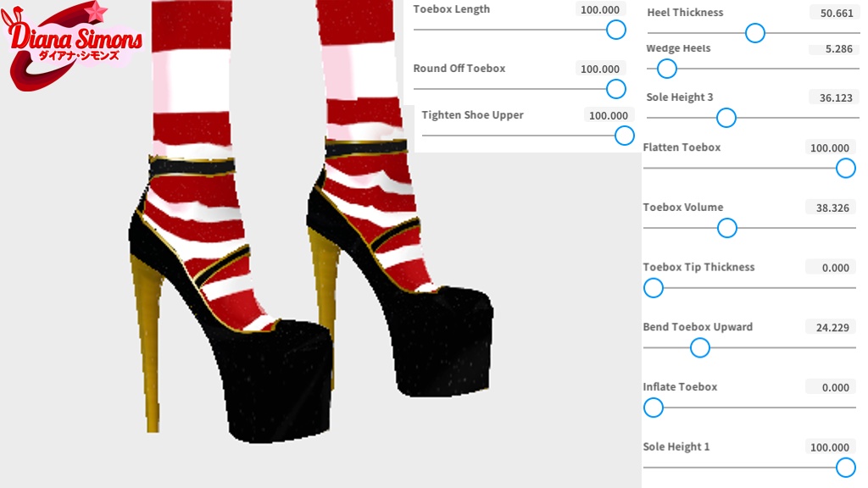868x488 pixels.
Task: Click the Wedge Heels value 5.286
Action: [x=838, y=48]
